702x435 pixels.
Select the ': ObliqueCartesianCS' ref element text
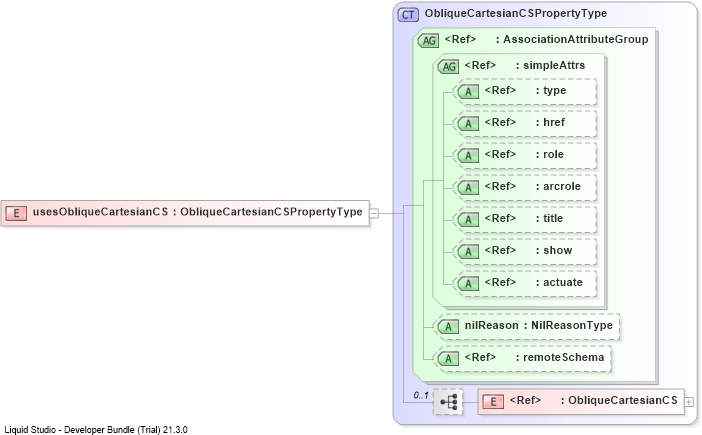(x=619, y=400)
